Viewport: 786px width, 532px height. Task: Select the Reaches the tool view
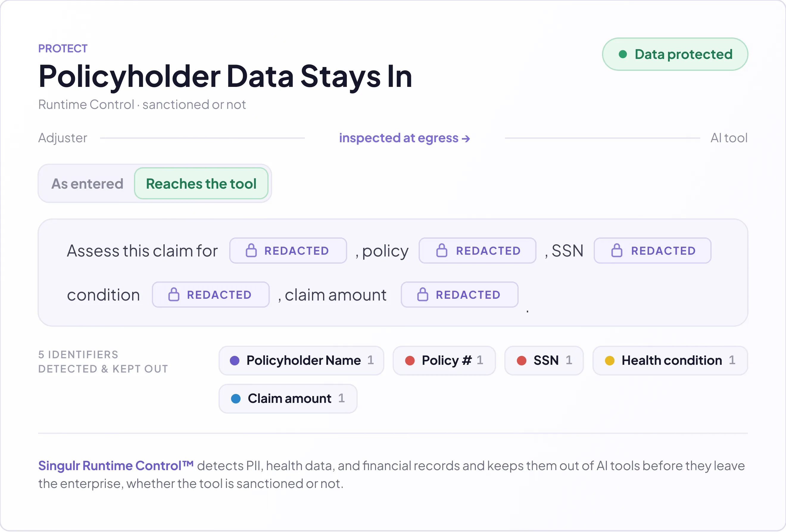click(201, 184)
